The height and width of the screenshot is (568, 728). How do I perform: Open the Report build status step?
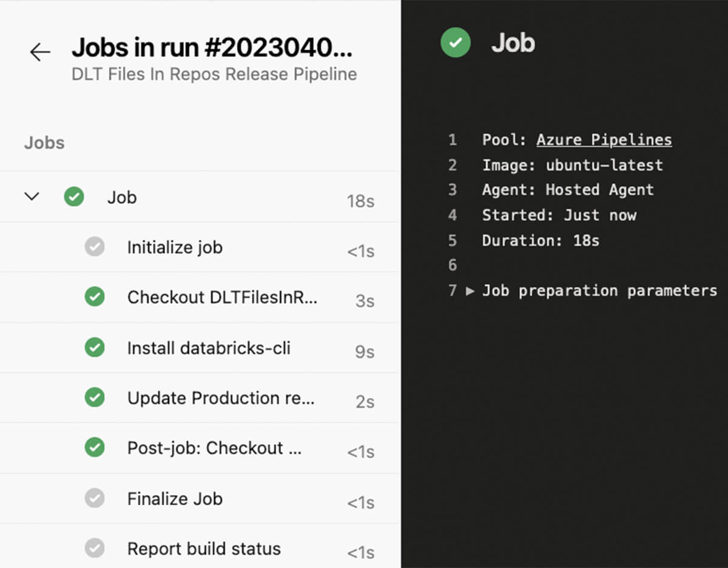(x=204, y=549)
